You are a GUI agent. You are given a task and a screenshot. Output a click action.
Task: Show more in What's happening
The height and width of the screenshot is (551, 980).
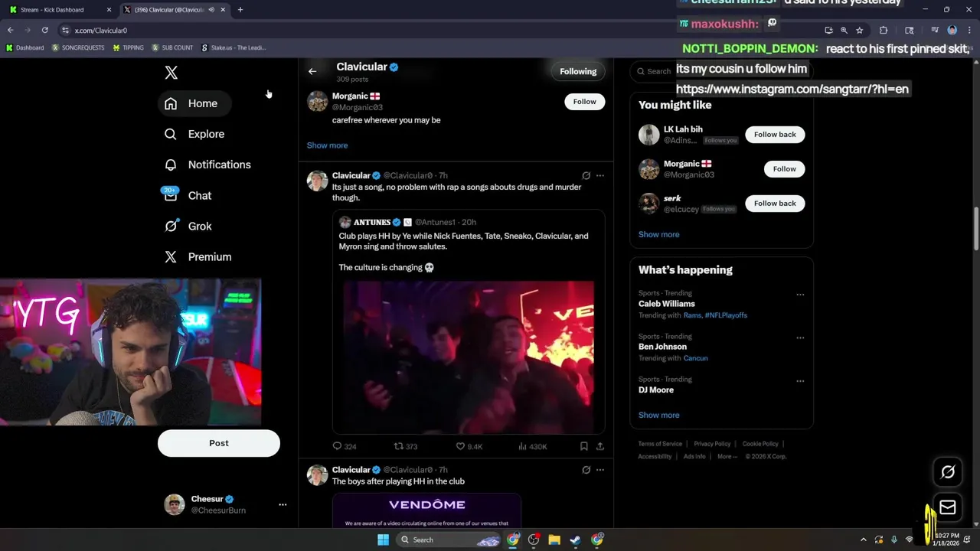click(x=658, y=415)
